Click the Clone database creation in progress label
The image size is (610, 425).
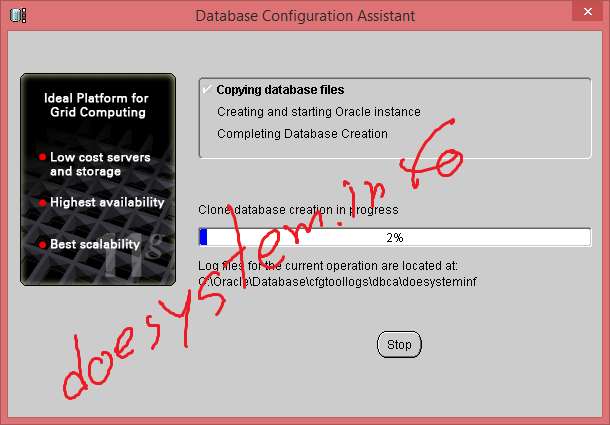[298, 210]
